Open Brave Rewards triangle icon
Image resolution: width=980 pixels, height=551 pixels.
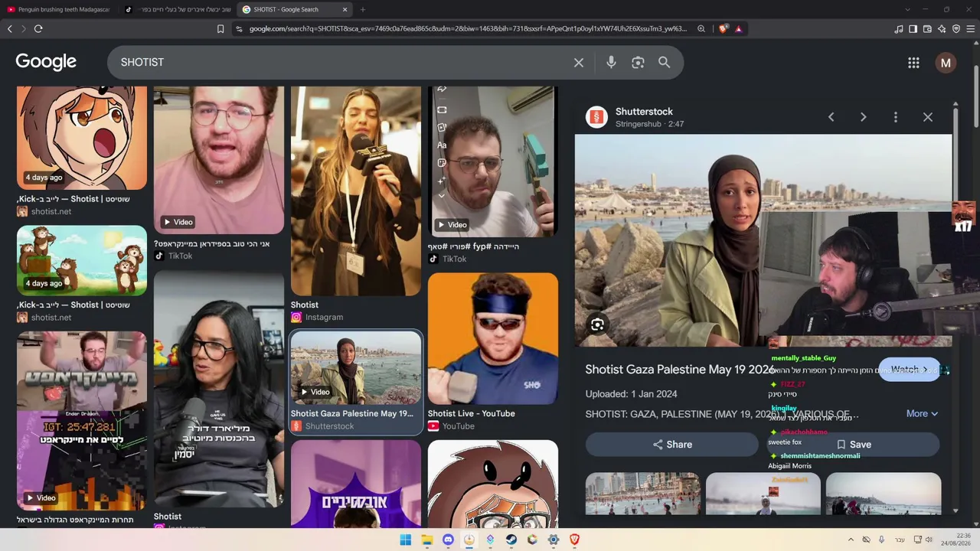(738, 29)
